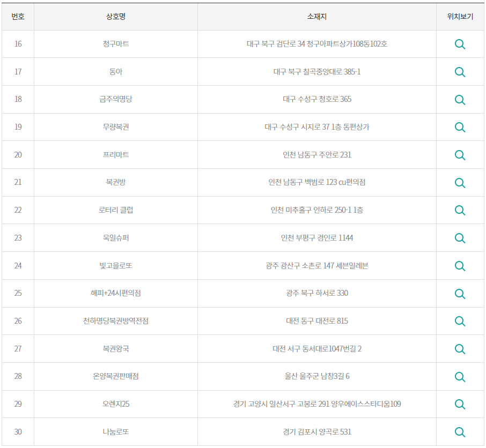Select store name 나눔로또
The height and width of the screenshot is (448, 486).
[116, 431]
